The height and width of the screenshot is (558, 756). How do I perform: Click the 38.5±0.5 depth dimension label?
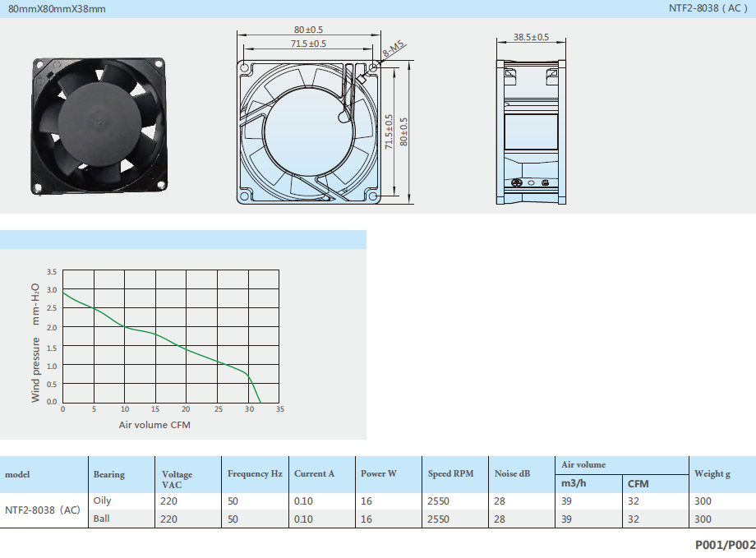(531, 37)
